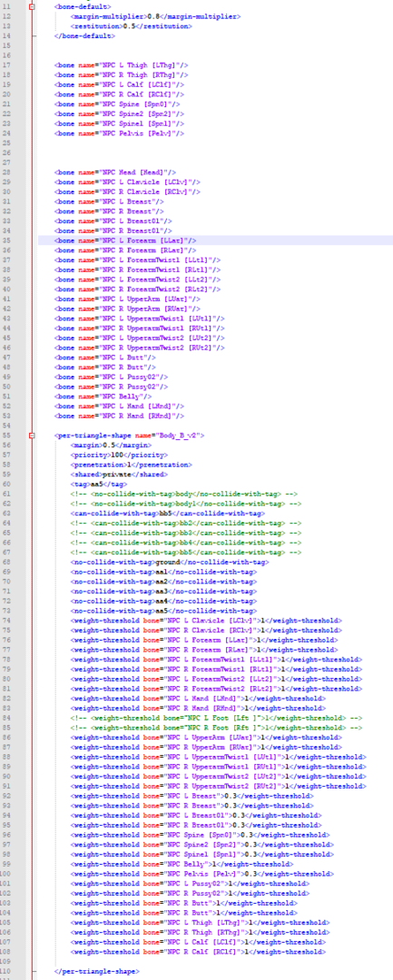Viewport: 393px width, 980px height.
Task: Click the tag aa5 line
Action: tap(99, 484)
